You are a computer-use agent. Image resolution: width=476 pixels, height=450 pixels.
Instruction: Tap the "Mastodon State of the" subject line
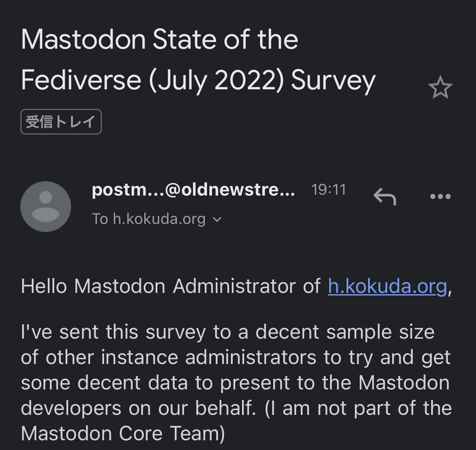click(160, 39)
